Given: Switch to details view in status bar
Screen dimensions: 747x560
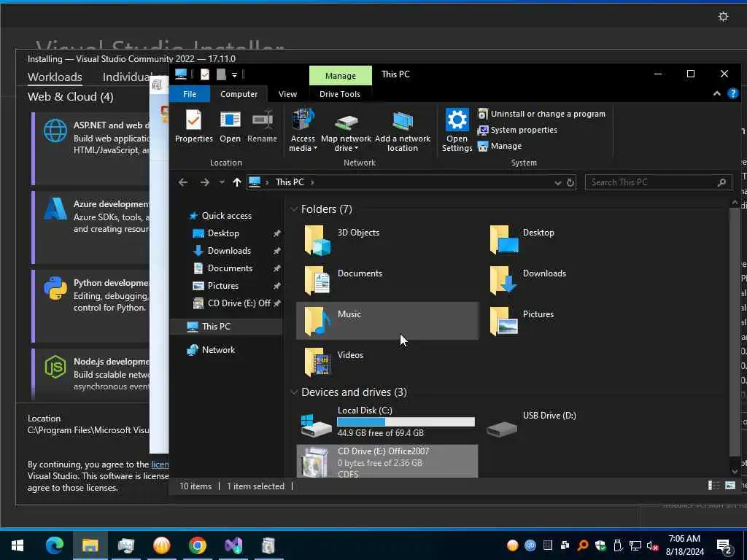Looking at the screenshot, I should [713, 486].
